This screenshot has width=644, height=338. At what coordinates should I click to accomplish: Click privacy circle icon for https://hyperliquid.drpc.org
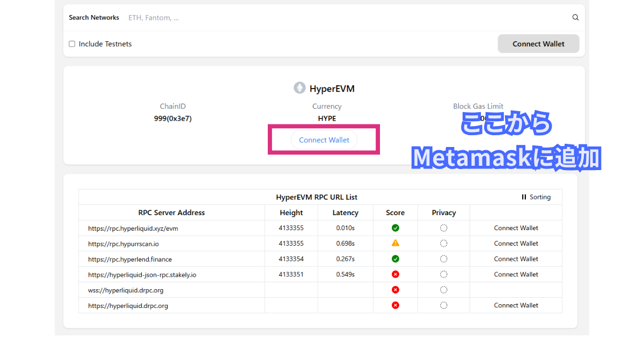tap(444, 305)
